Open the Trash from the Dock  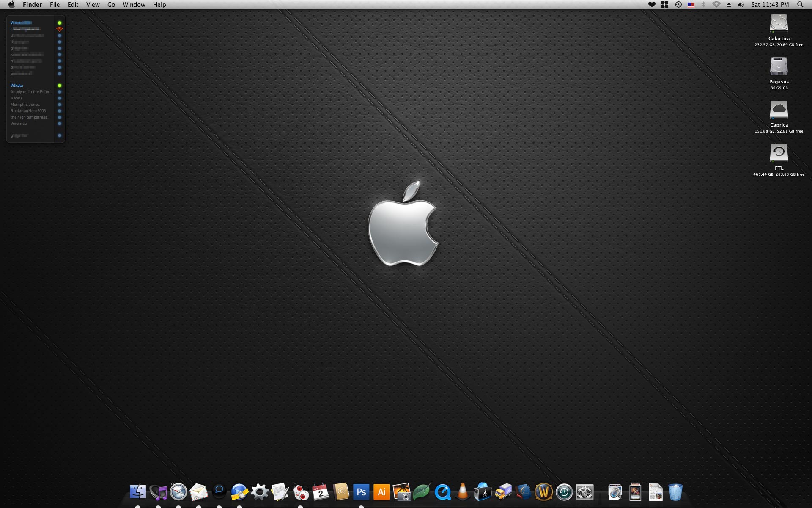click(x=676, y=492)
